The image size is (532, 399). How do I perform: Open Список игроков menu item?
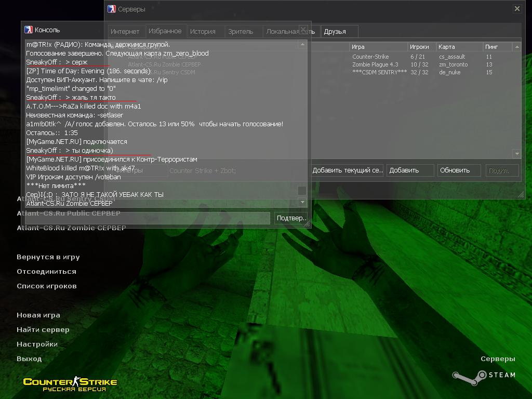(x=47, y=286)
